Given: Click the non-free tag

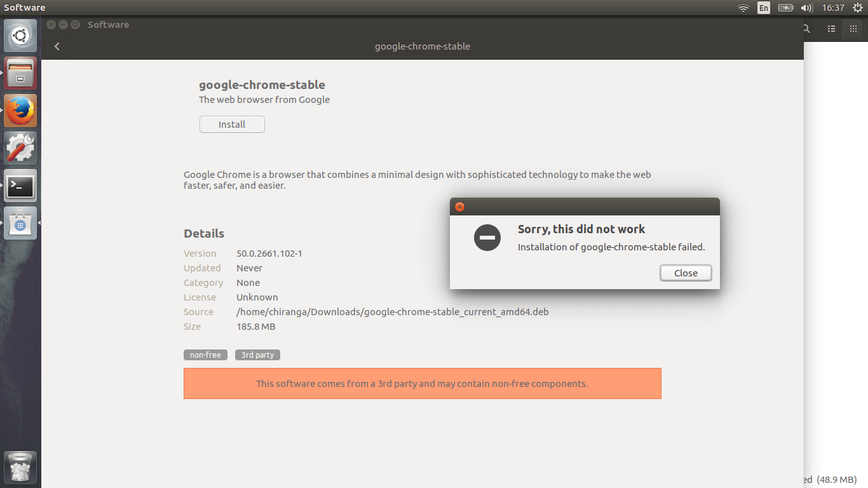Looking at the screenshot, I should (x=205, y=355).
